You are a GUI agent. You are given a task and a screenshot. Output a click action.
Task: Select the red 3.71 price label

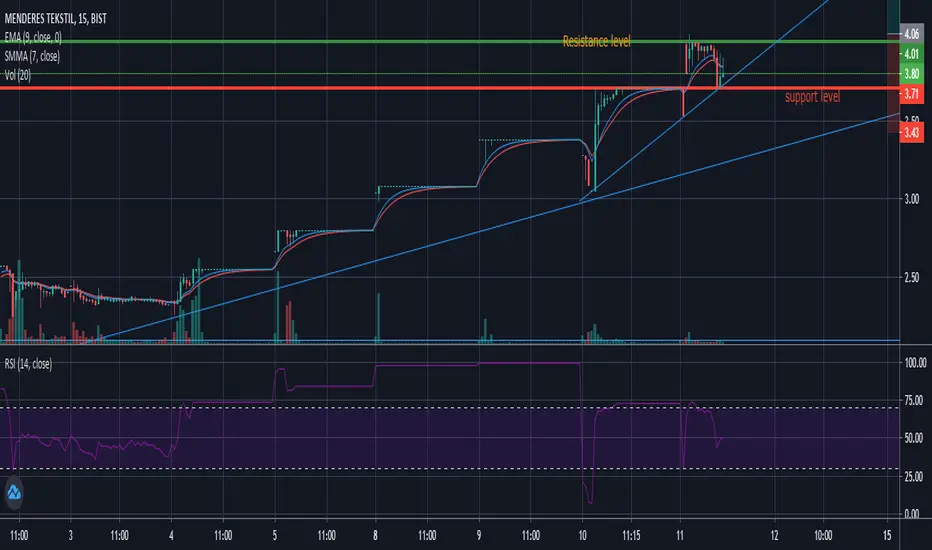(x=911, y=93)
